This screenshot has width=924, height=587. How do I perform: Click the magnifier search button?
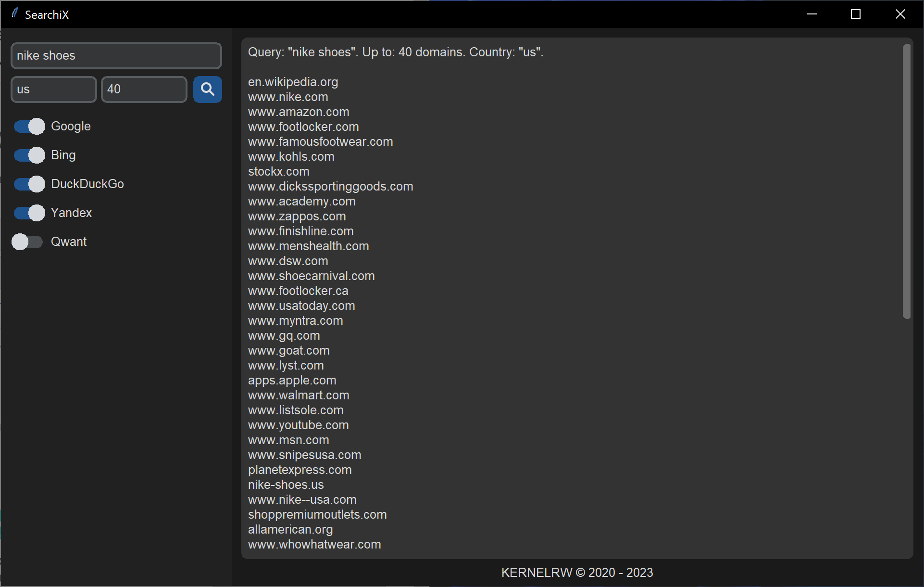click(207, 89)
